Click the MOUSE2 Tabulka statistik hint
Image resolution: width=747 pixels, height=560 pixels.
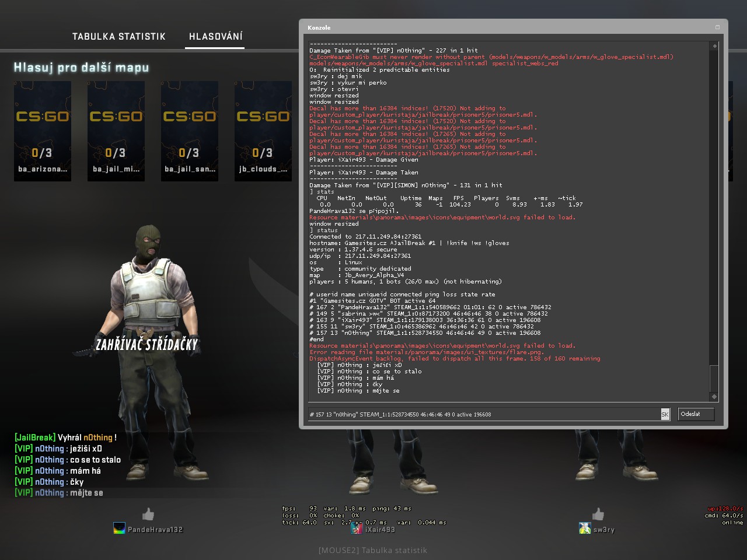pyautogui.click(x=373, y=550)
